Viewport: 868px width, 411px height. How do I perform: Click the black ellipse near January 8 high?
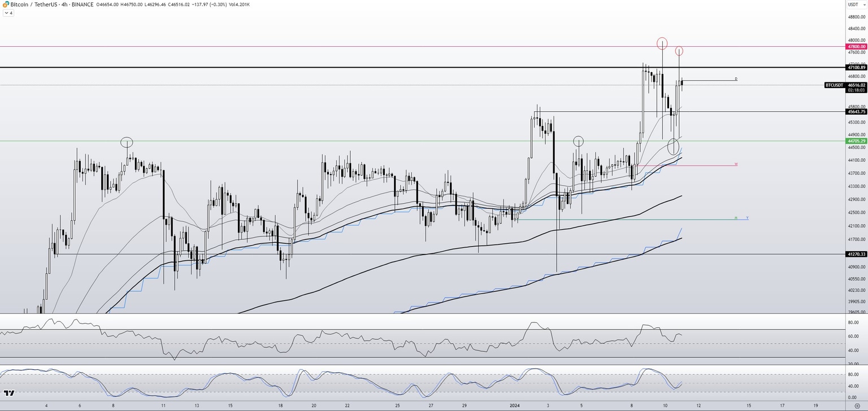point(127,142)
